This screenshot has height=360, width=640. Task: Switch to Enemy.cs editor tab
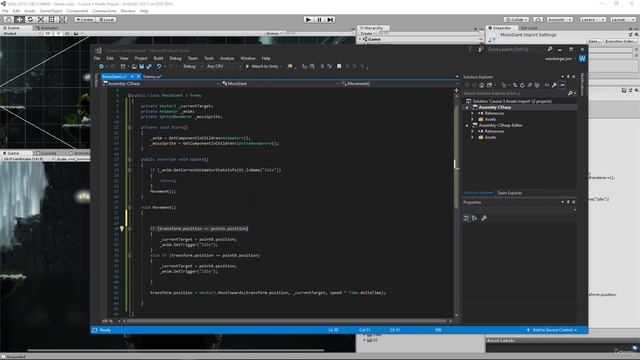(x=152, y=77)
